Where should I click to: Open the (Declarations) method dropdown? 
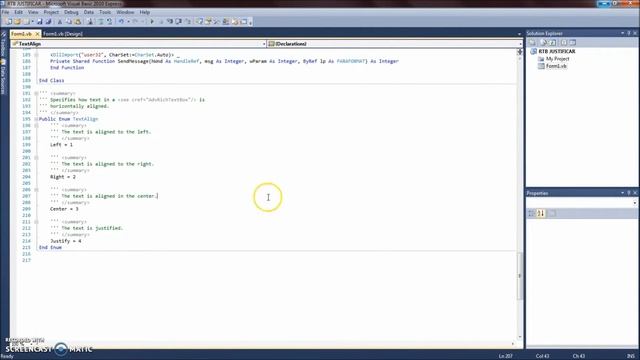click(x=520, y=44)
